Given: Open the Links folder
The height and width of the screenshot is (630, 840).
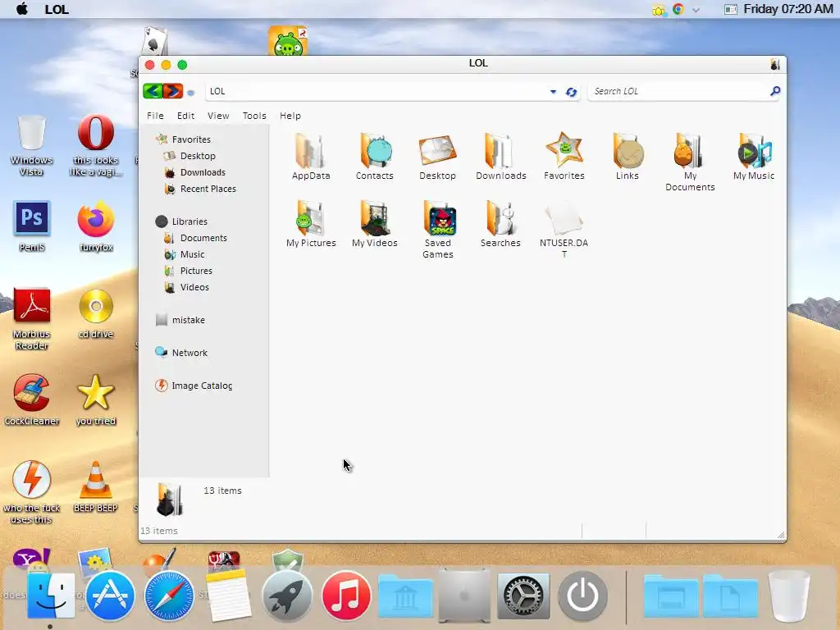Looking at the screenshot, I should tap(628, 157).
